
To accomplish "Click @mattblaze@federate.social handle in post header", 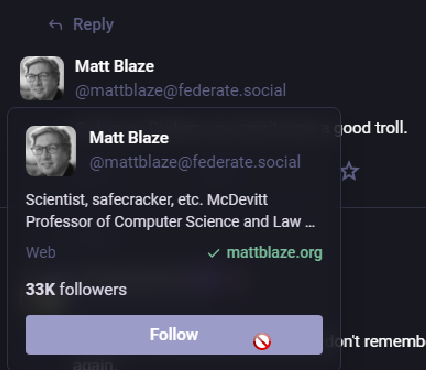I will point(180,91).
